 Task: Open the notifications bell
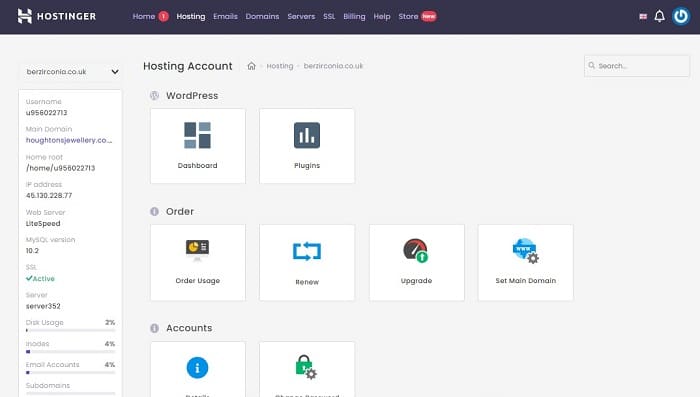pos(659,17)
